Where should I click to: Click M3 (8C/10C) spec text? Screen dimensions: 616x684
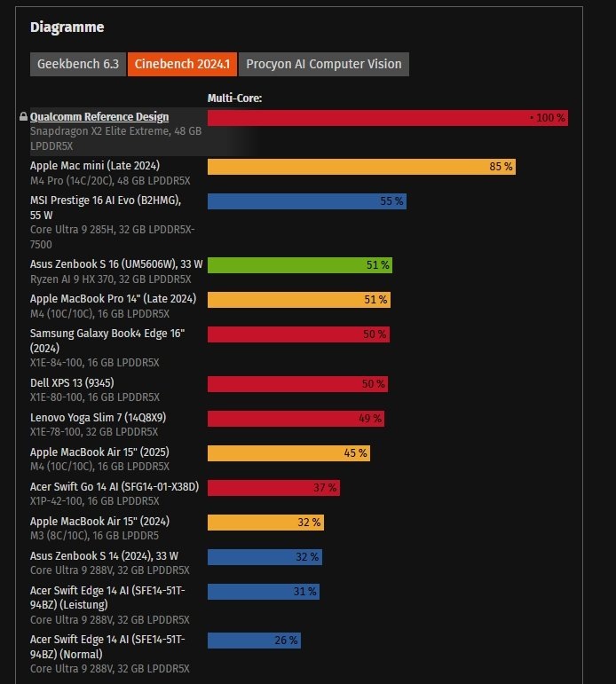94,536
